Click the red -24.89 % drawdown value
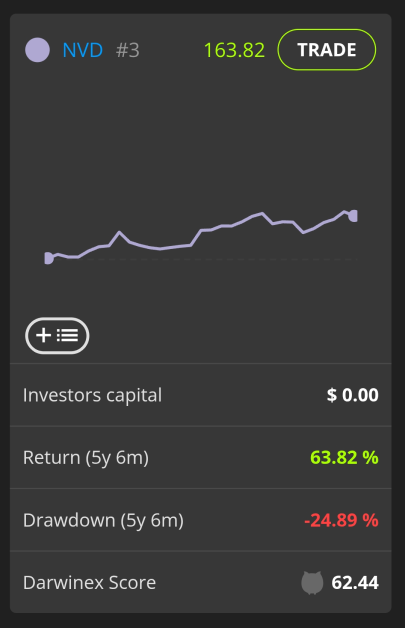405x628 pixels. click(341, 520)
